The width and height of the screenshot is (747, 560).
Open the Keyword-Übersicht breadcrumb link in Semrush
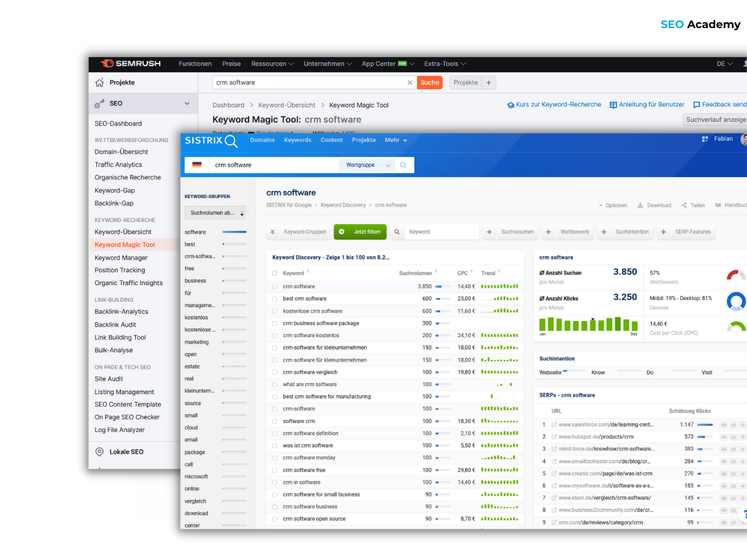(x=287, y=106)
